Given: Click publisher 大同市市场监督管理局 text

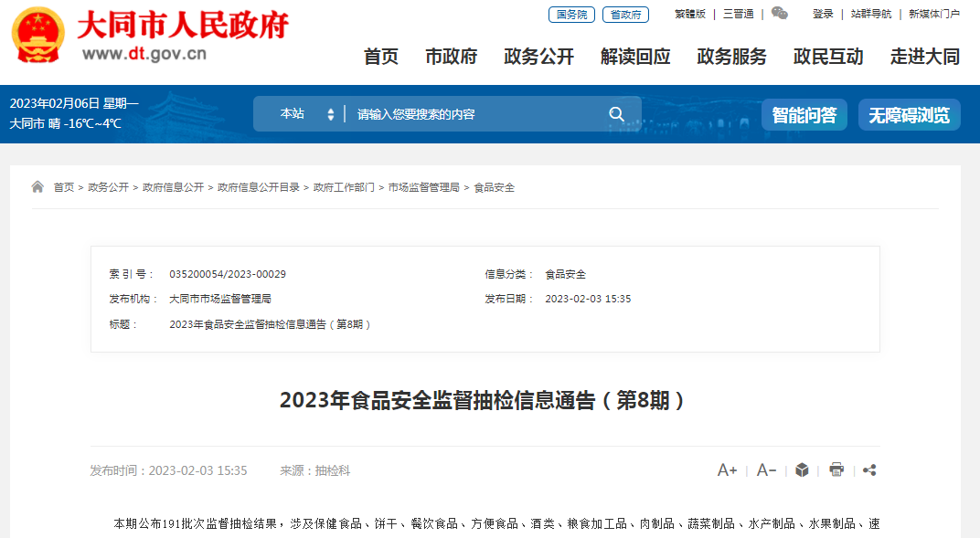Looking at the screenshot, I should coord(220,299).
